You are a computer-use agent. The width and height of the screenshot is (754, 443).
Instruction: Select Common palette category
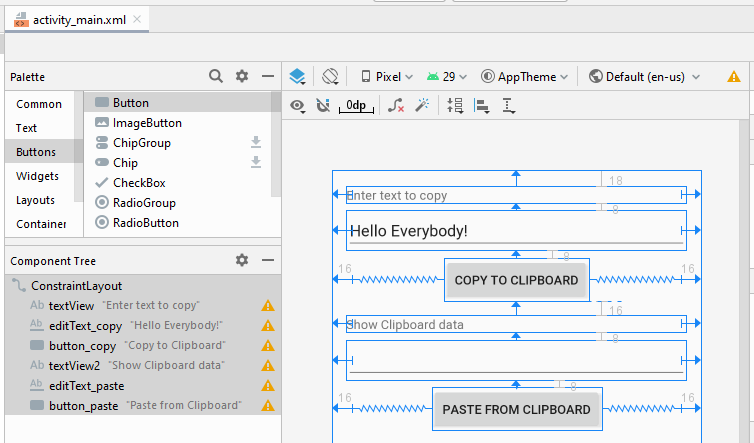point(39,104)
